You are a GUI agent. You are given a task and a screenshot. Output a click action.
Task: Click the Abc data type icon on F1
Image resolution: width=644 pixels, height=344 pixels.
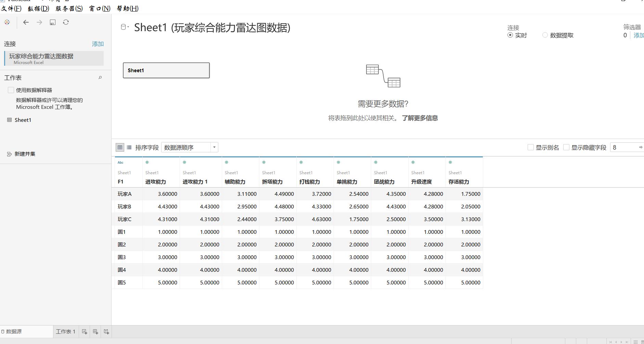[x=120, y=163]
